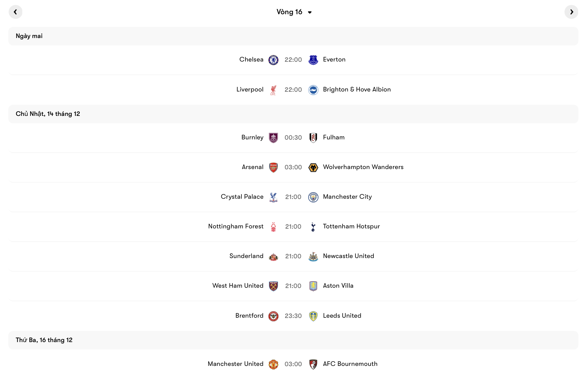Click the Arsenal club badge
Screen dimensions: 588x377
(x=273, y=167)
